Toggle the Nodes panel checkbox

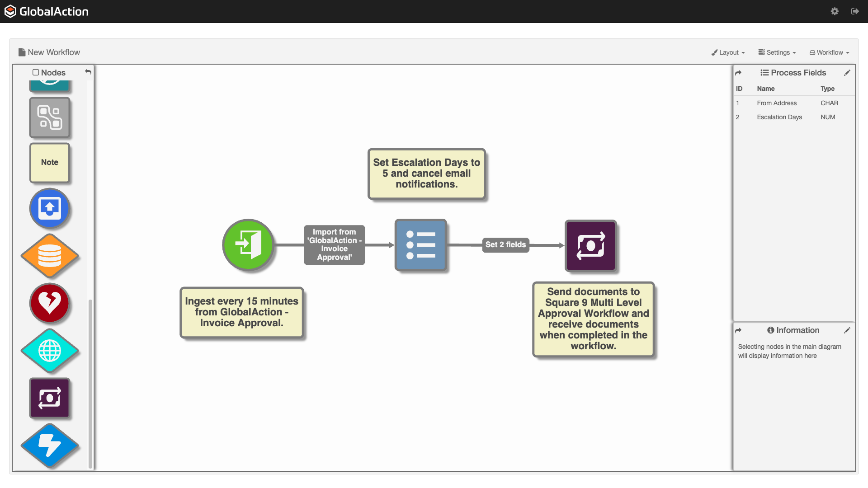point(35,72)
